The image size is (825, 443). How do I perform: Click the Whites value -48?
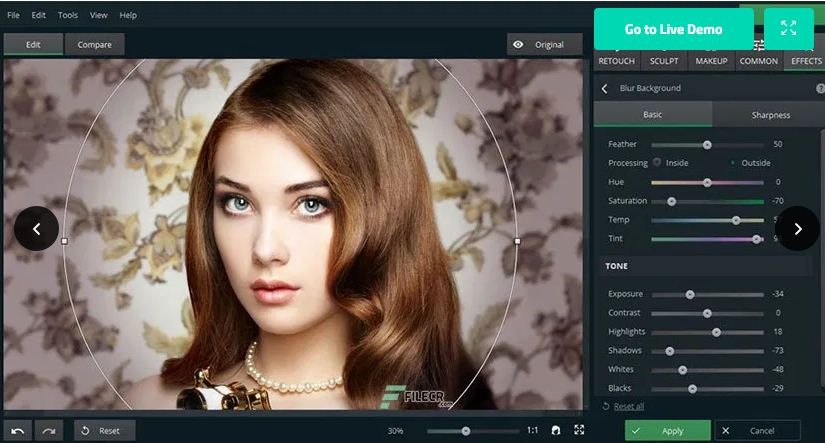pyautogui.click(x=778, y=369)
